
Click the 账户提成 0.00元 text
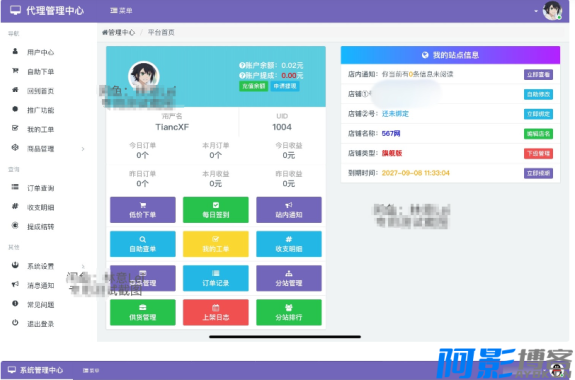271,76
